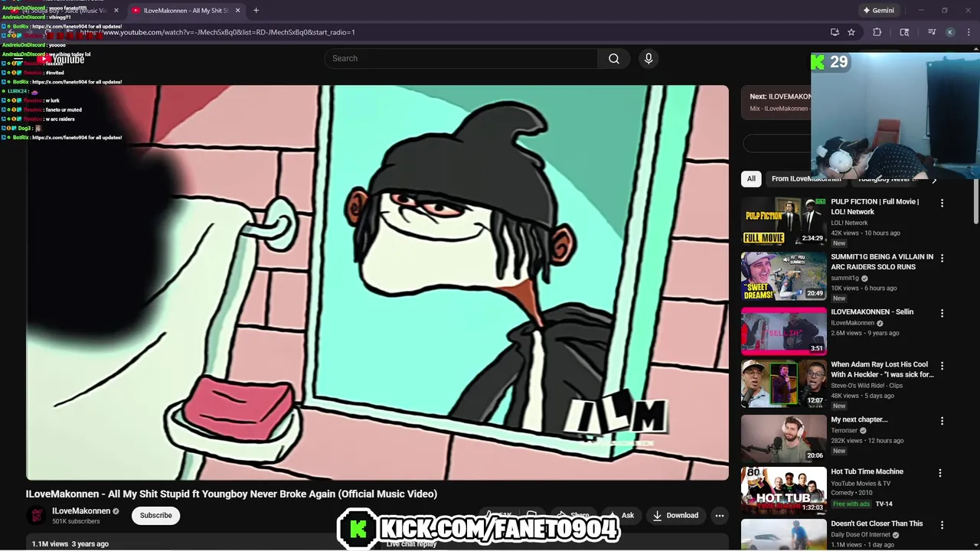
Task: Visit Daily Dose Of Internet channel
Action: click(x=861, y=534)
